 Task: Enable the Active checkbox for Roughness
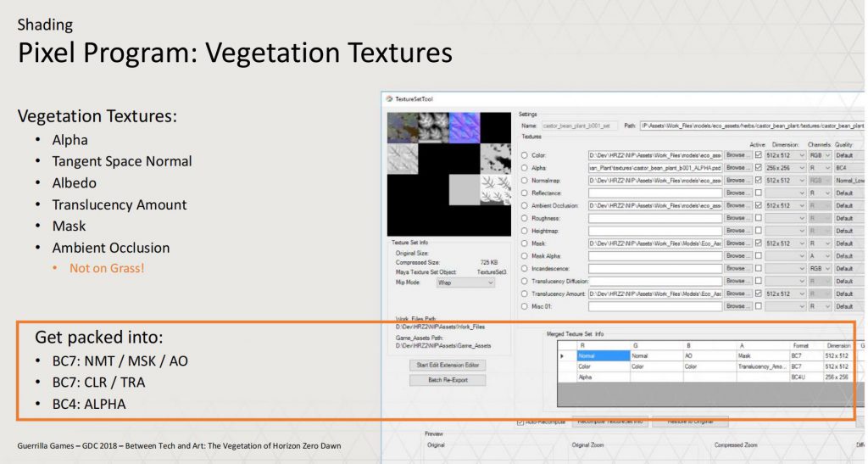pos(759,218)
